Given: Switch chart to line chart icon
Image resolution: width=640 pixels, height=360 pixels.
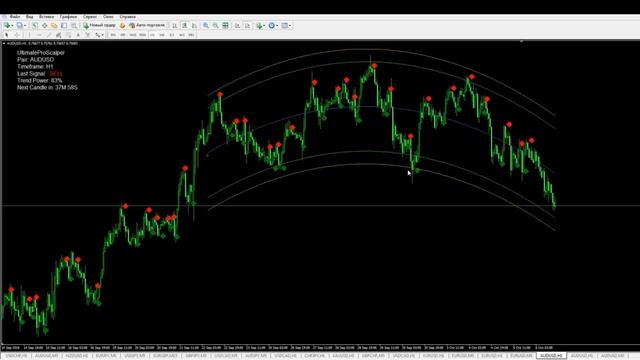Looking at the screenshot, I should click(194, 25).
